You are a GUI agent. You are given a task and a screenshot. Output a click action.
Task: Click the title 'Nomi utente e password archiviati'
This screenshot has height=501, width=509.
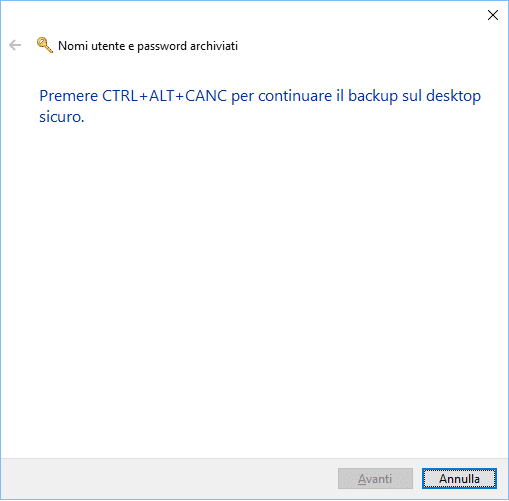click(148, 46)
